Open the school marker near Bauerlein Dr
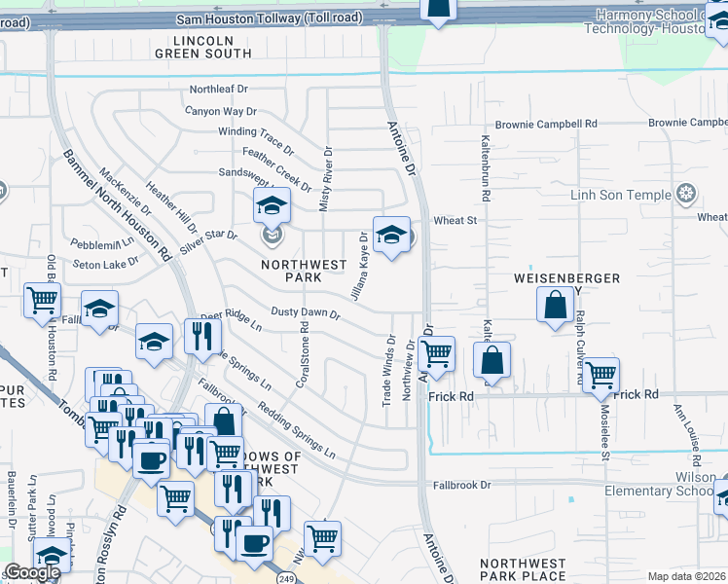Viewport: 728px width, 584px height. pyautogui.click(x=52, y=557)
